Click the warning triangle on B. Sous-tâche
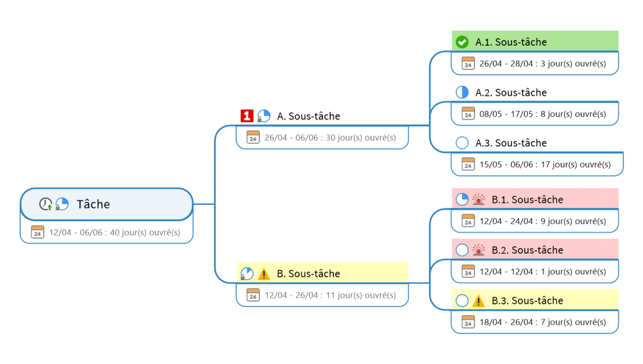The image size is (643, 364). coord(264,273)
